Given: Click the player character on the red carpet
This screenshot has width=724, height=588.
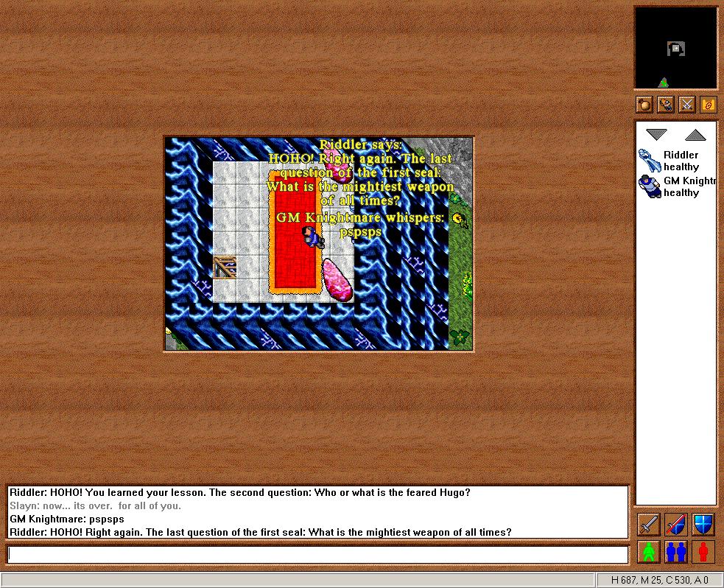Looking at the screenshot, I should 312,236.
